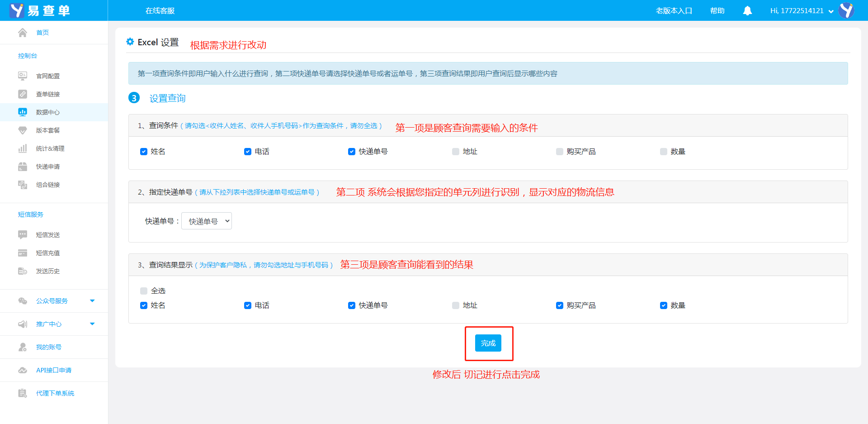
Task: Enable 地址 checkbox in 查询条件 section
Action: pyautogui.click(x=456, y=152)
